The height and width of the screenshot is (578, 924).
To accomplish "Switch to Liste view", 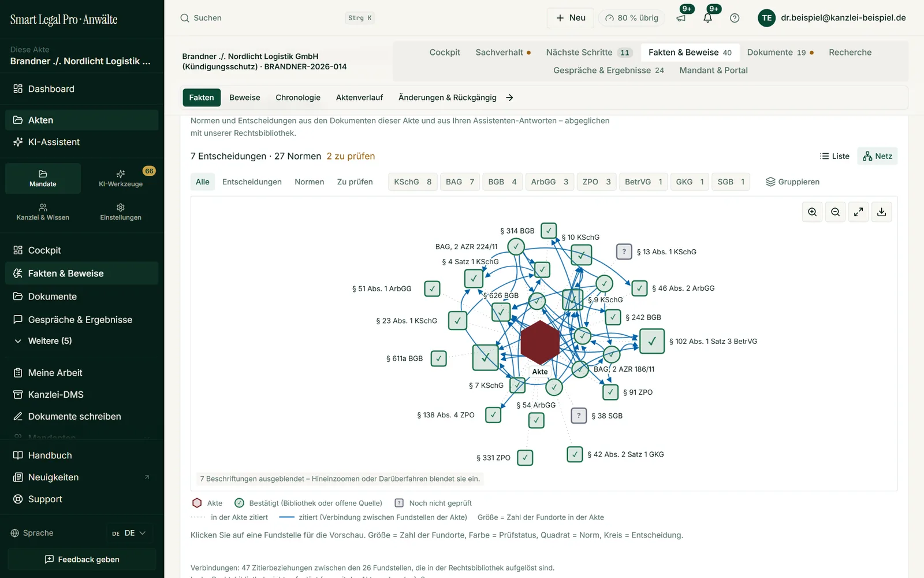I will click(x=834, y=156).
